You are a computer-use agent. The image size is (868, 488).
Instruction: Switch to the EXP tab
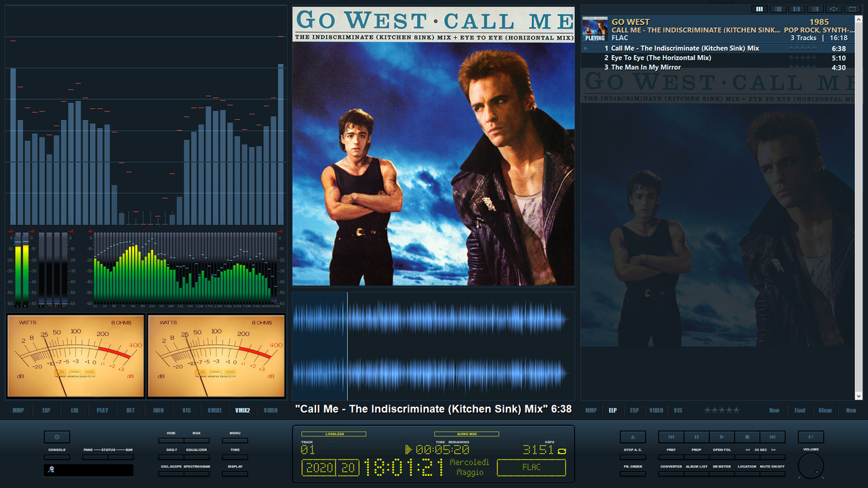point(46,410)
